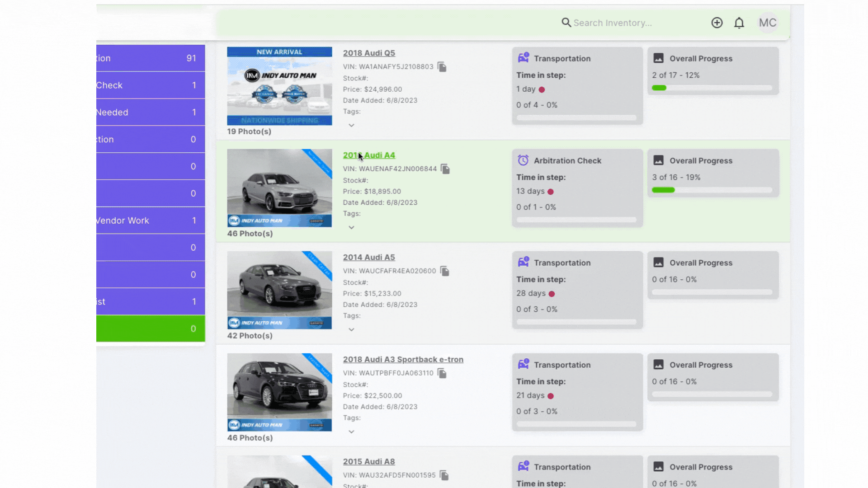Select the Vendor Work sidebar step
The height and width of the screenshot is (488, 868).
point(150,221)
